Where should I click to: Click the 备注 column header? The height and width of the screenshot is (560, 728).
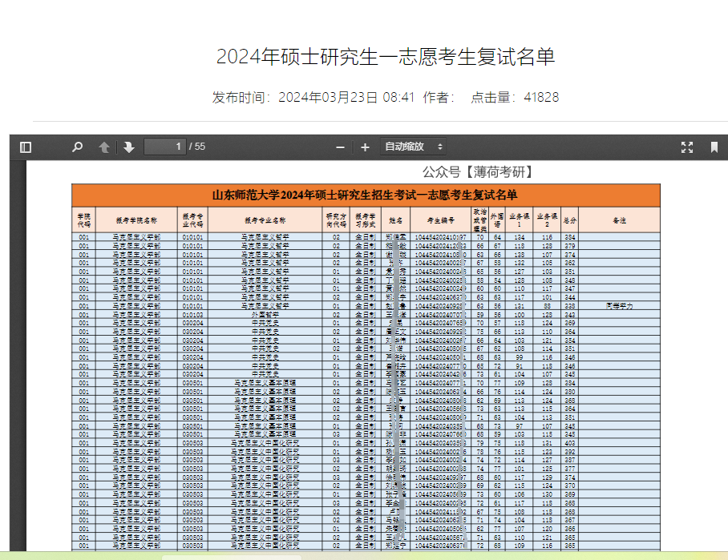(x=621, y=220)
